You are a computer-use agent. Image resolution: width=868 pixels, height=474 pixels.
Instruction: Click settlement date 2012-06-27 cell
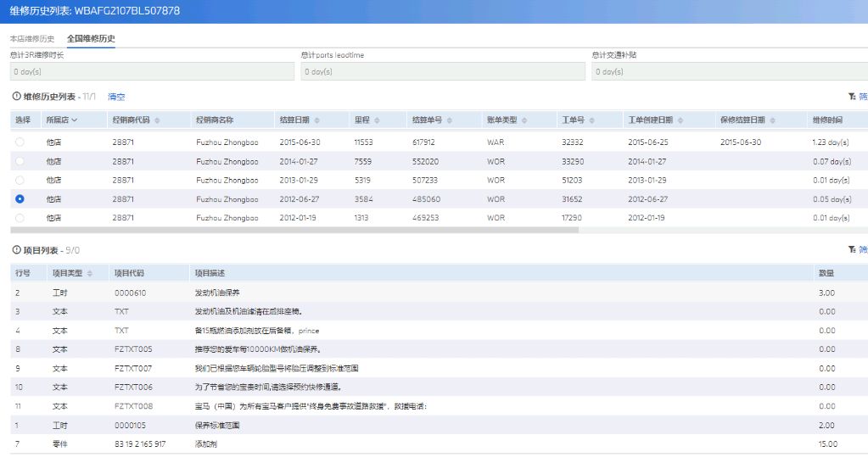click(299, 199)
